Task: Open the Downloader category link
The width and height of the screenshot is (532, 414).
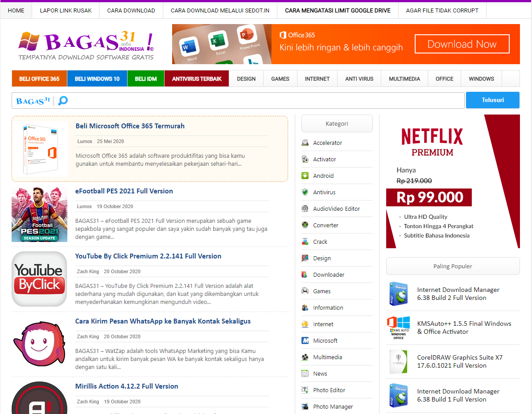Action: point(329,275)
